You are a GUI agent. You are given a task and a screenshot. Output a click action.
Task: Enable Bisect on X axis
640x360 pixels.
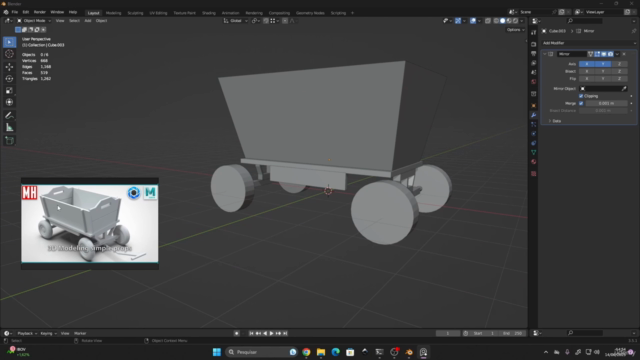(587, 71)
